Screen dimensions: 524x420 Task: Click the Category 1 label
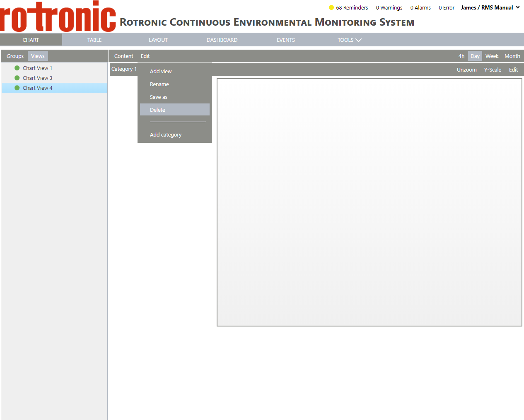124,69
